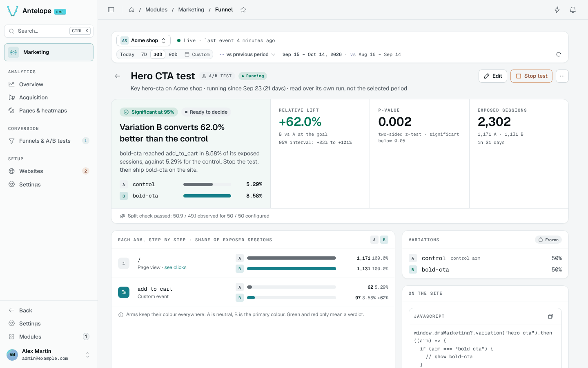Click the info icon by arms colour note
Viewport: 588px width, 368px height.
[x=121, y=315]
